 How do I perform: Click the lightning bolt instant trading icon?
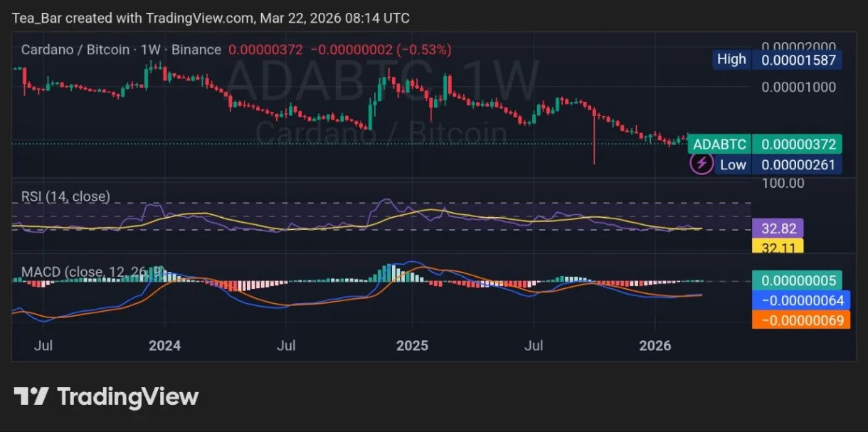(701, 163)
